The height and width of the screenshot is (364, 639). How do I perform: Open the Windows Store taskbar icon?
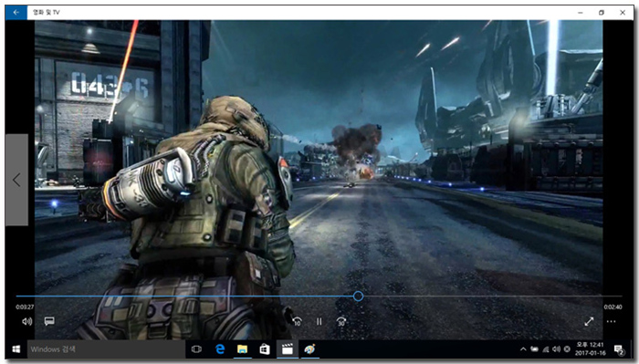tap(265, 349)
